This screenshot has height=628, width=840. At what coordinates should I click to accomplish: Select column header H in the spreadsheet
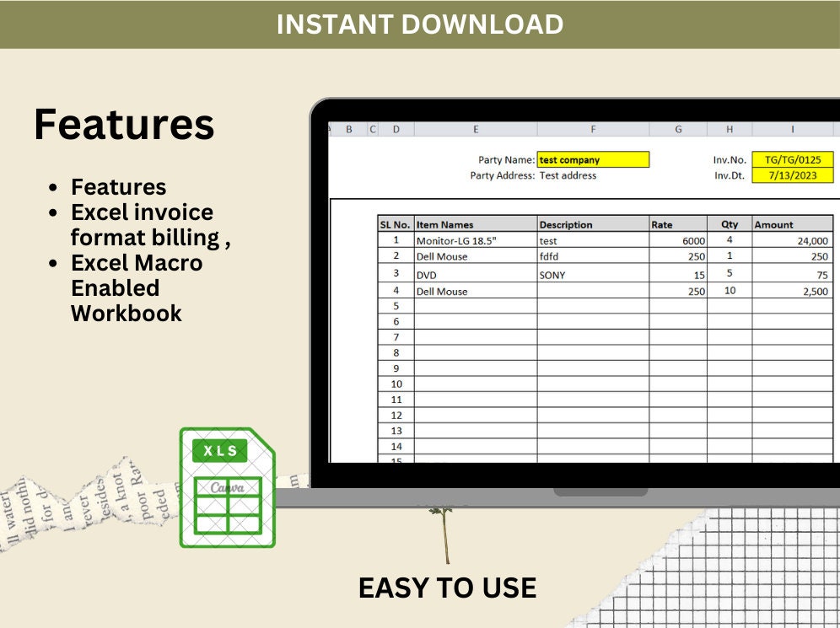pos(729,129)
